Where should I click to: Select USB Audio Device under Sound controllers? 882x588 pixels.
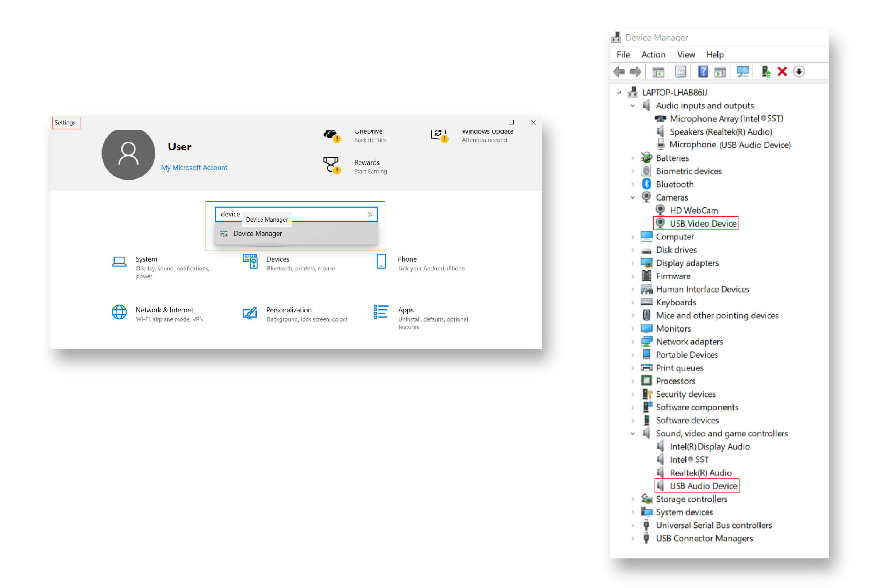pos(697,486)
